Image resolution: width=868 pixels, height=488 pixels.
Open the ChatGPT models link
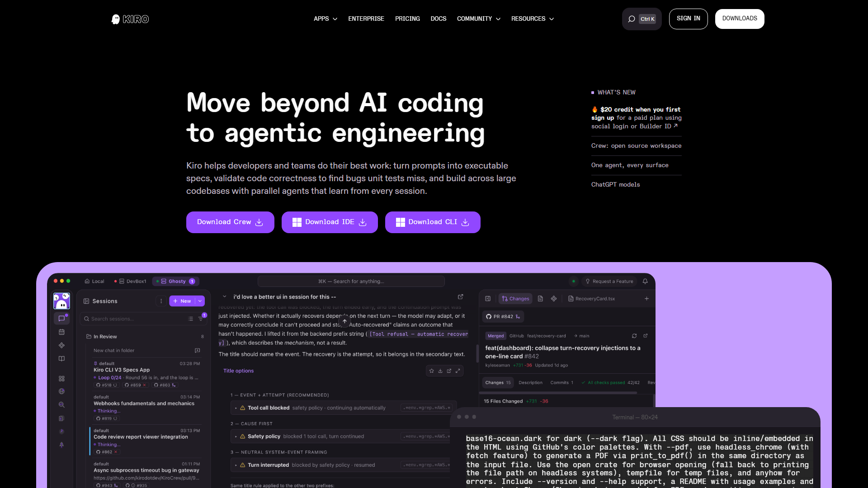(615, 185)
